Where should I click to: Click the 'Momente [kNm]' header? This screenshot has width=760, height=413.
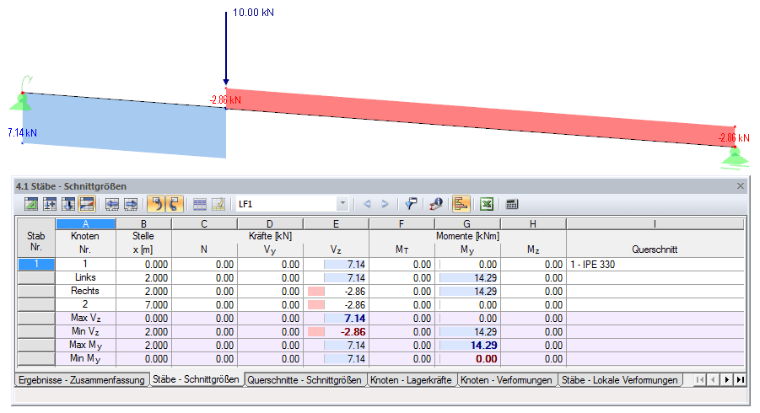[x=467, y=236]
